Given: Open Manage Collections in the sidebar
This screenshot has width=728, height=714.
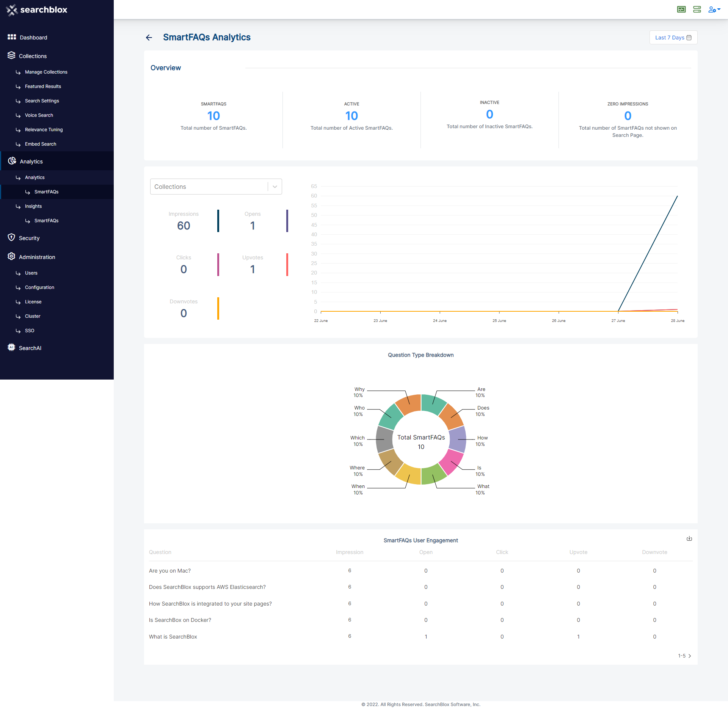Looking at the screenshot, I should (46, 72).
